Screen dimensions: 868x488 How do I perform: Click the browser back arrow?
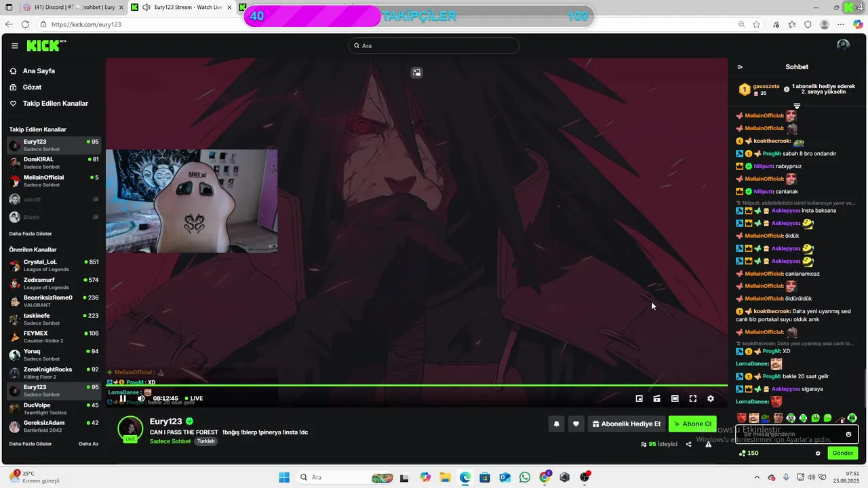point(9,24)
